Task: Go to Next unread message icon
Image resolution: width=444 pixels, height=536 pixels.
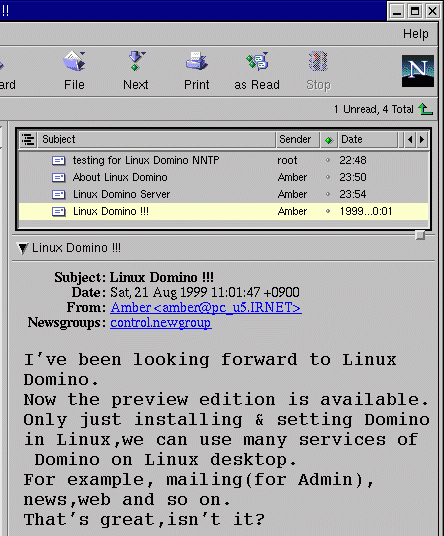Action: pyautogui.click(x=136, y=61)
